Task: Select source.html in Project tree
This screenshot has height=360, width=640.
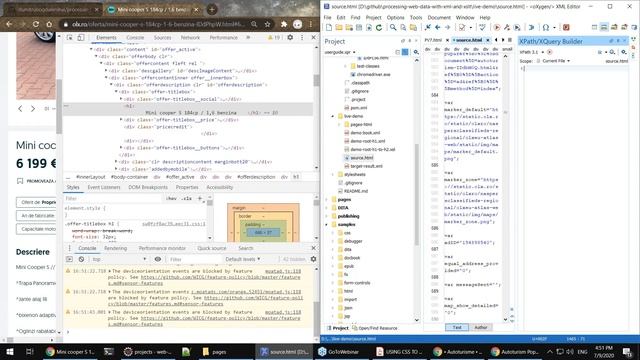Action: point(361,158)
